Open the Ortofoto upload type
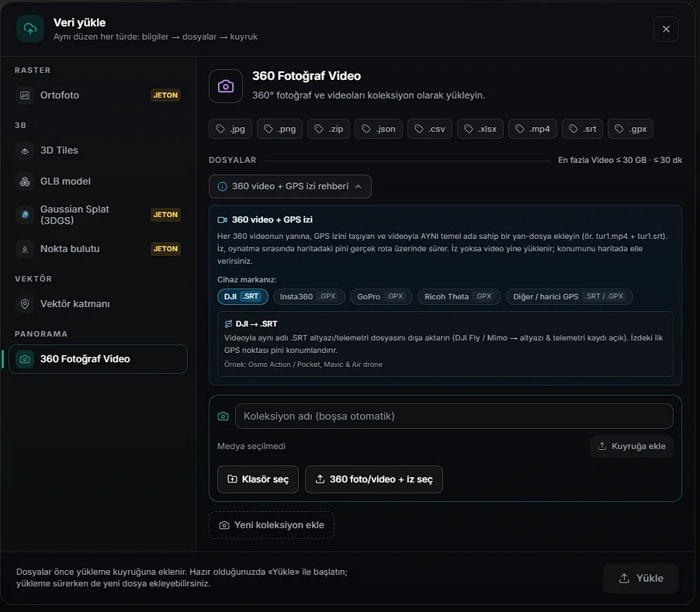 pos(99,95)
